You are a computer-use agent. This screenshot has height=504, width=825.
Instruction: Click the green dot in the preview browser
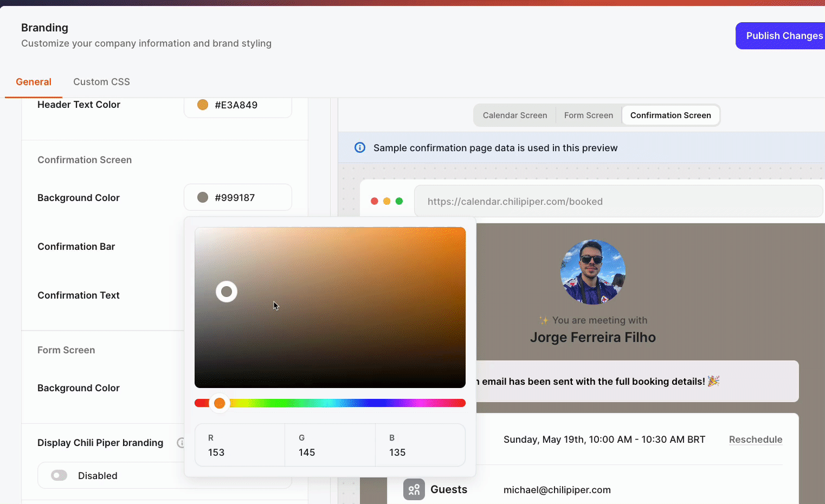[399, 201]
